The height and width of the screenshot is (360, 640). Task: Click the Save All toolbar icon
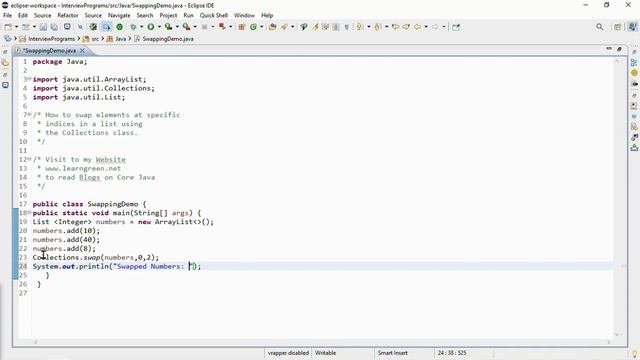54,27
